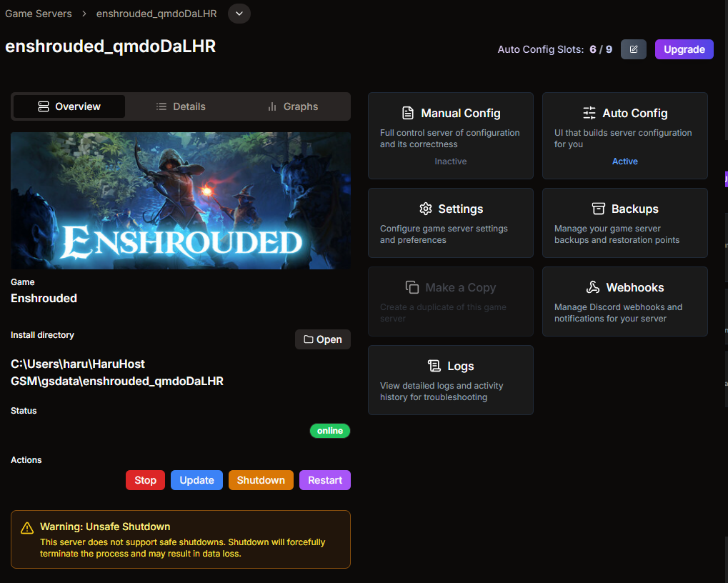Click the Enshrouded game banner image

[181, 201]
